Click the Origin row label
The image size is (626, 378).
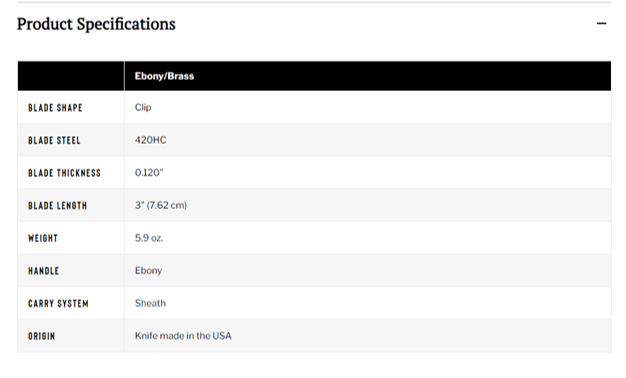(42, 336)
